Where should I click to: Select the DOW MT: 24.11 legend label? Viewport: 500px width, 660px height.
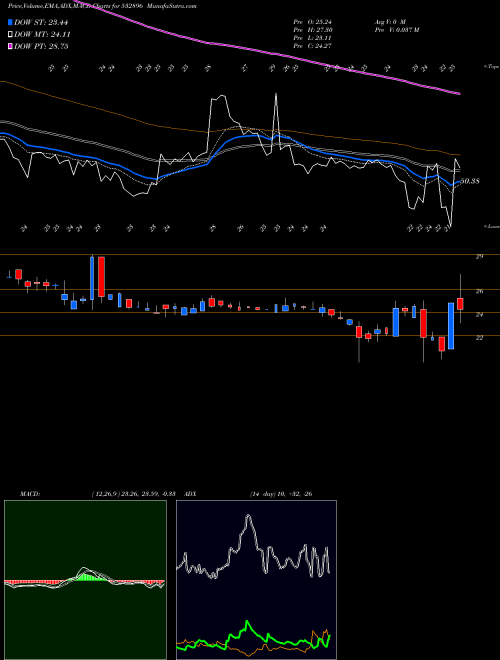click(42, 35)
